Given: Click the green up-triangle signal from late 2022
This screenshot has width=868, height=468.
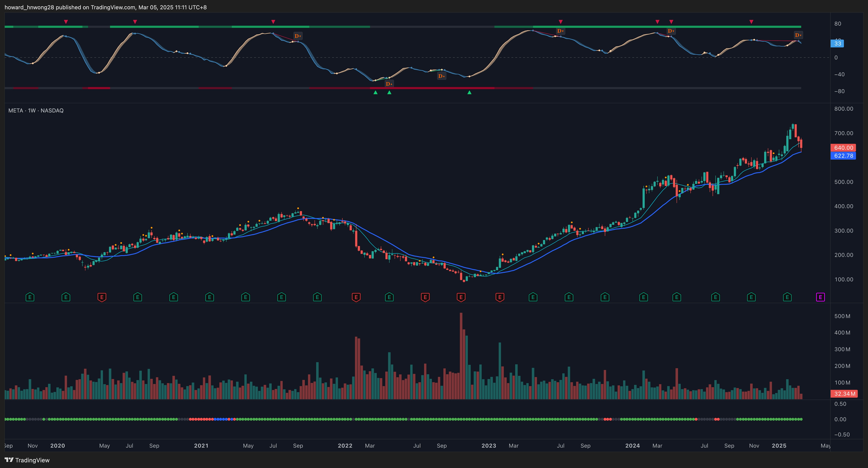Looking at the screenshot, I should (x=469, y=92).
